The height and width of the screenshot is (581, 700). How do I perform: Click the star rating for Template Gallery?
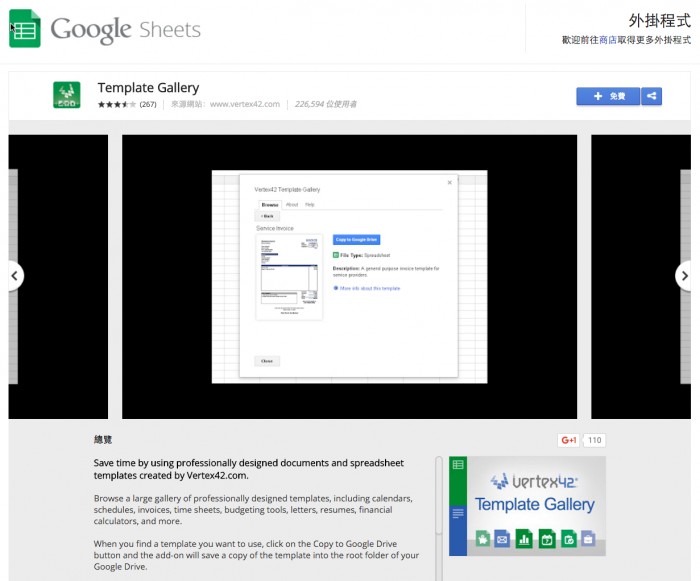pyautogui.click(x=117, y=104)
